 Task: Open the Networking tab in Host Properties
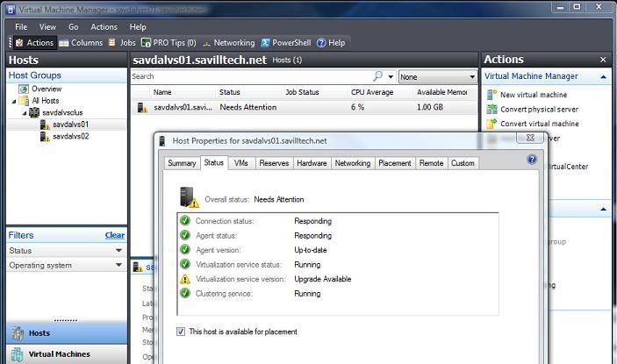click(x=353, y=163)
